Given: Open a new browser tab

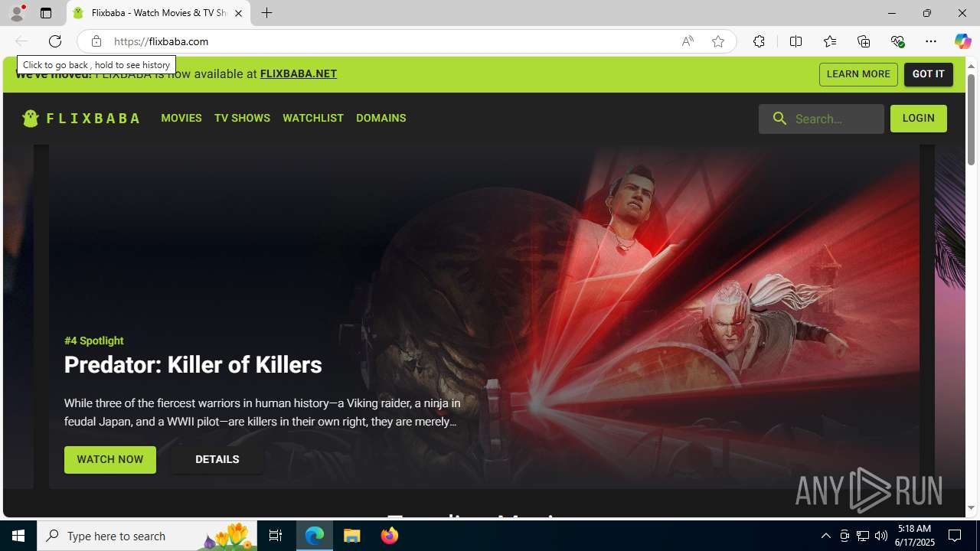Looking at the screenshot, I should coord(266,13).
